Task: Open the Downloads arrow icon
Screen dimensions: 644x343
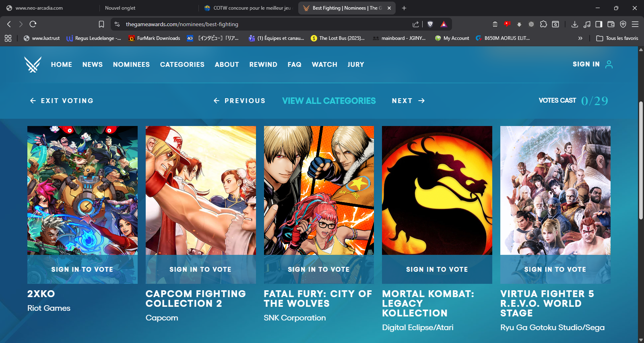Action: 574,24
